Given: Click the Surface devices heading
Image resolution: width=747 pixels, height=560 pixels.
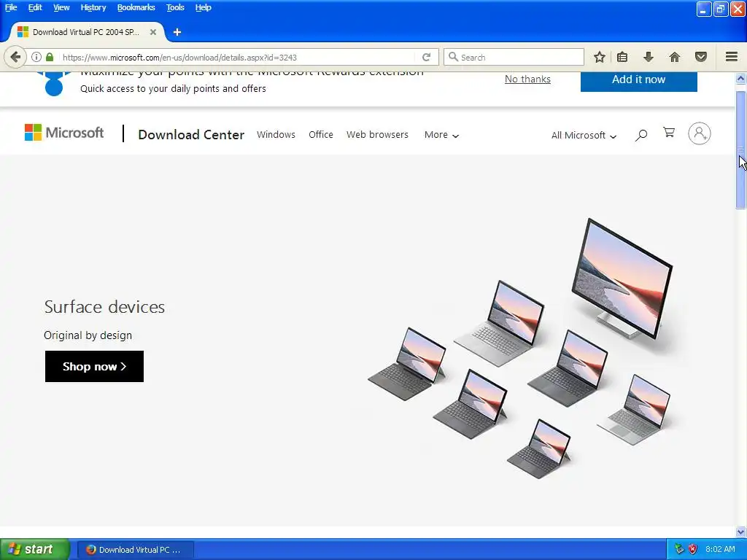Looking at the screenshot, I should [104, 307].
